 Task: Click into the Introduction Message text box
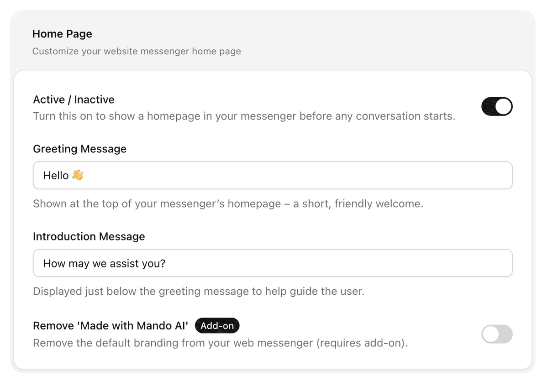(273, 263)
